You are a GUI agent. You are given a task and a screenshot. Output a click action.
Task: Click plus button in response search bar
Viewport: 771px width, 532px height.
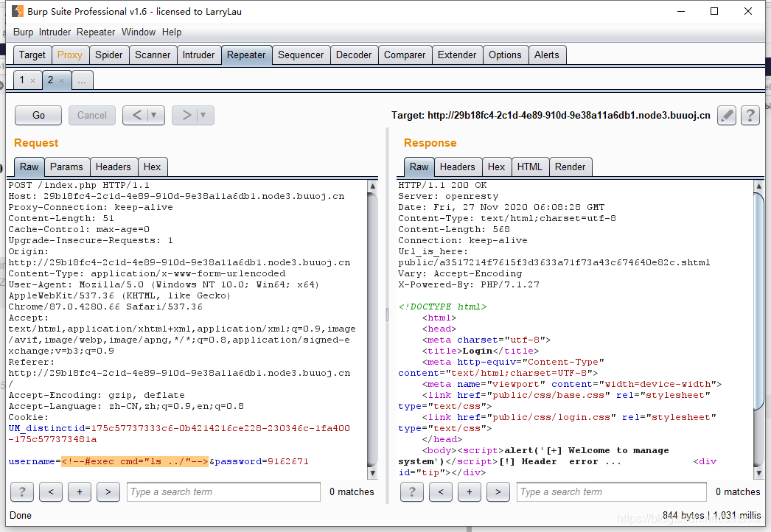click(470, 491)
